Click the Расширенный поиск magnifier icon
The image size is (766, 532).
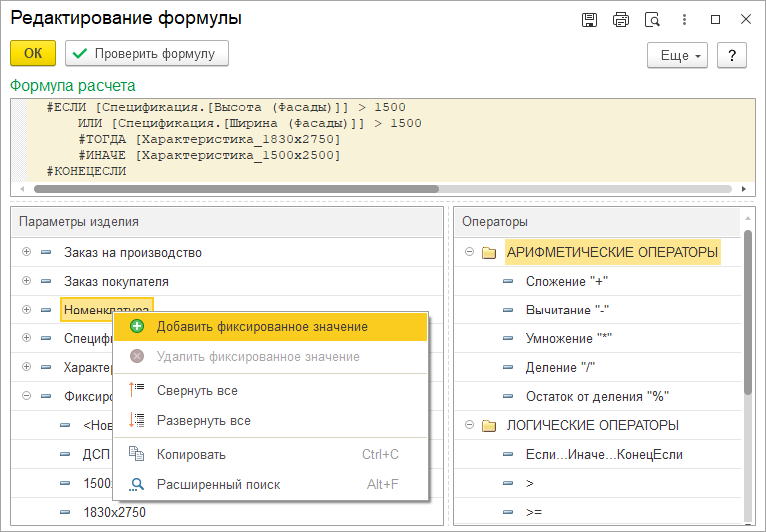(x=137, y=485)
